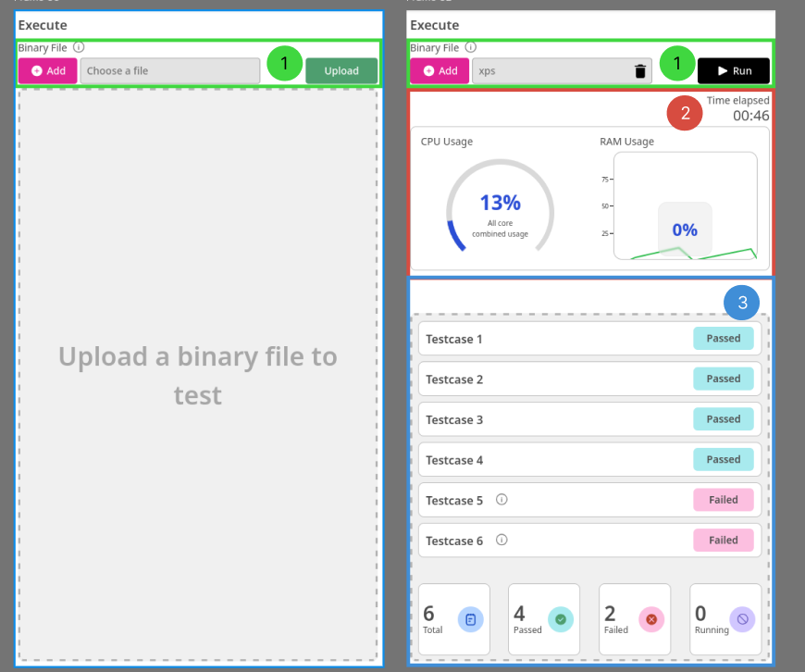The height and width of the screenshot is (672, 805).
Task: Click info icon next to Testcase 6
Action: (502, 540)
